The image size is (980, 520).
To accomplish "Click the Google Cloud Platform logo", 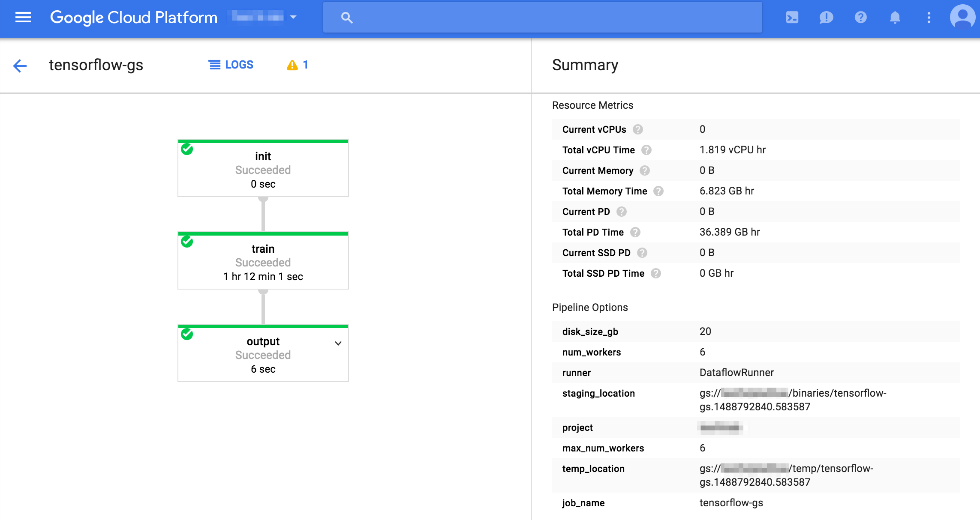I will click(134, 18).
